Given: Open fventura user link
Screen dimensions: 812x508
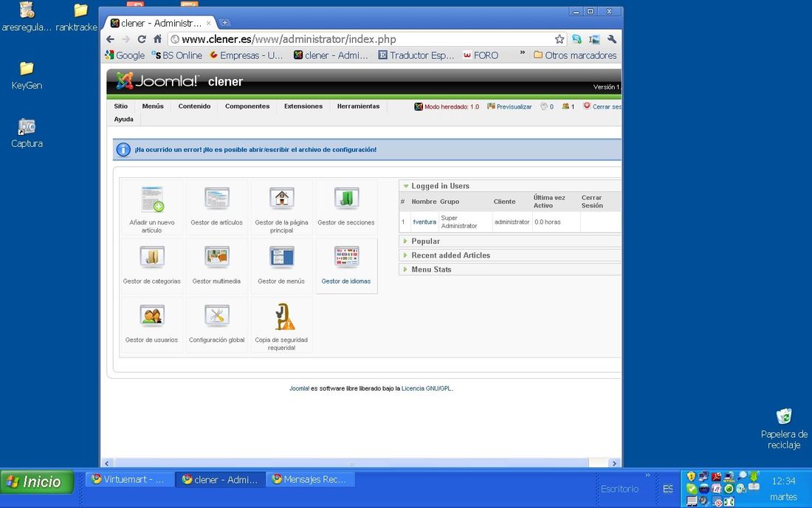Looking at the screenshot, I should pyautogui.click(x=424, y=222).
